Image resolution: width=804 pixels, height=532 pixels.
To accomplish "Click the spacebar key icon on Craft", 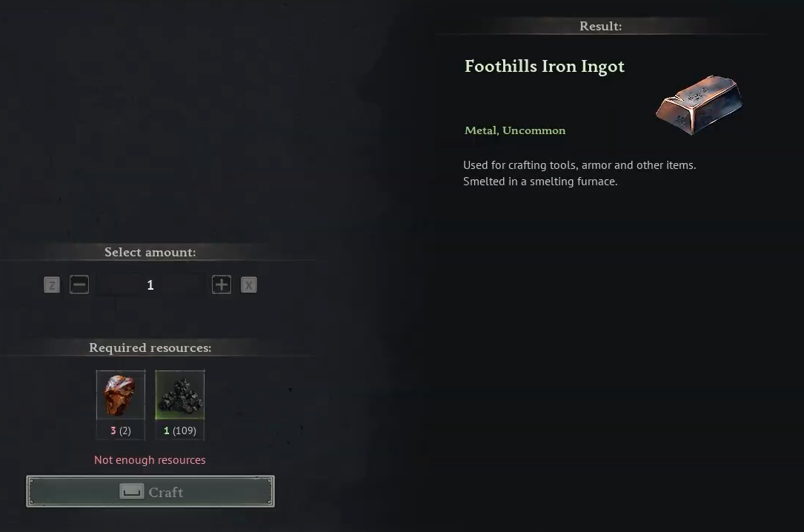I will pos(132,491).
